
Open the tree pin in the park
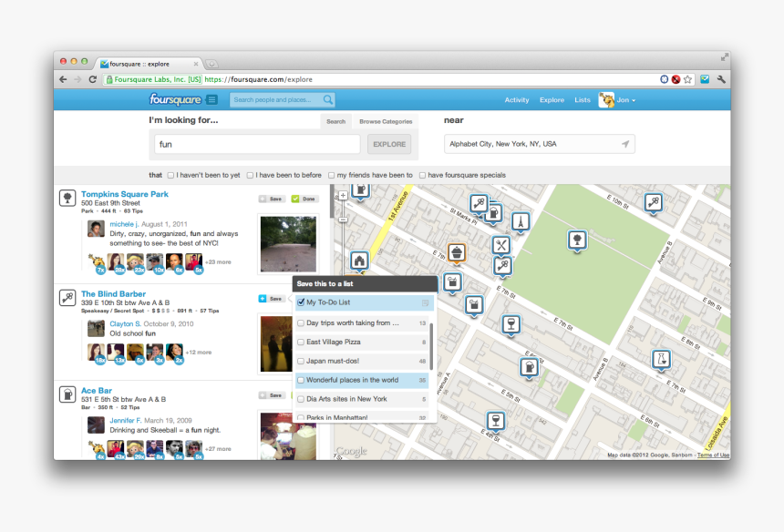(x=576, y=240)
